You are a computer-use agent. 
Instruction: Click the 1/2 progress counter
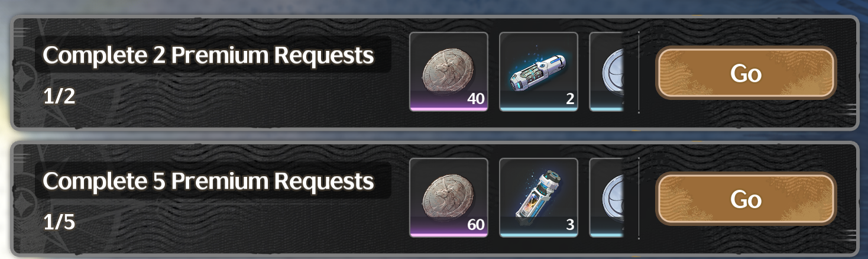tap(59, 96)
